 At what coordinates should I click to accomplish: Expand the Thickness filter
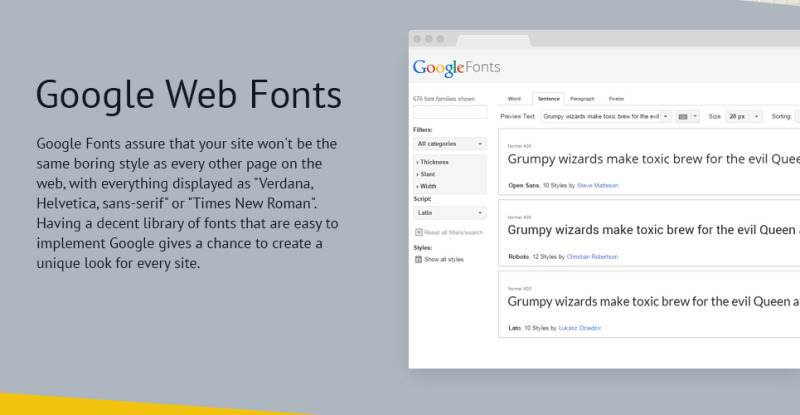[x=433, y=162]
